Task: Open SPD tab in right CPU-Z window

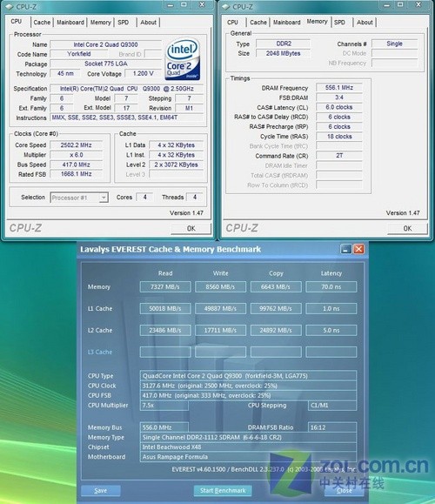Action: [x=339, y=22]
